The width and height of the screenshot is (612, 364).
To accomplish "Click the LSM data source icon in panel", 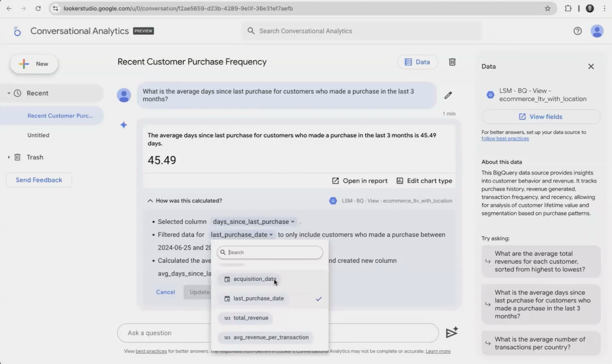I will (490, 95).
